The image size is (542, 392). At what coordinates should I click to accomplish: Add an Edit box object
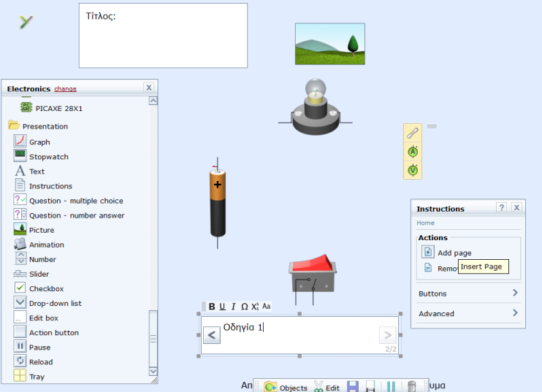click(36, 318)
